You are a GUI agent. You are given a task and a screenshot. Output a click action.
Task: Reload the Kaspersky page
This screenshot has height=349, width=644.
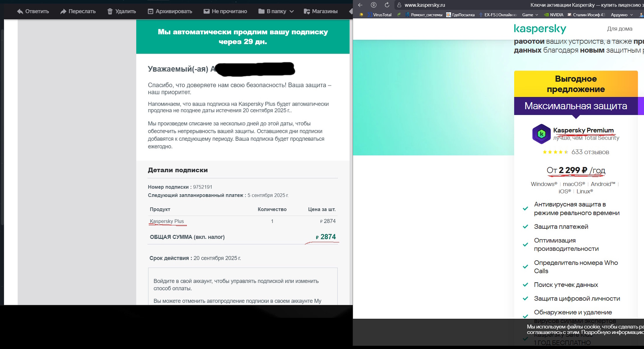click(387, 5)
